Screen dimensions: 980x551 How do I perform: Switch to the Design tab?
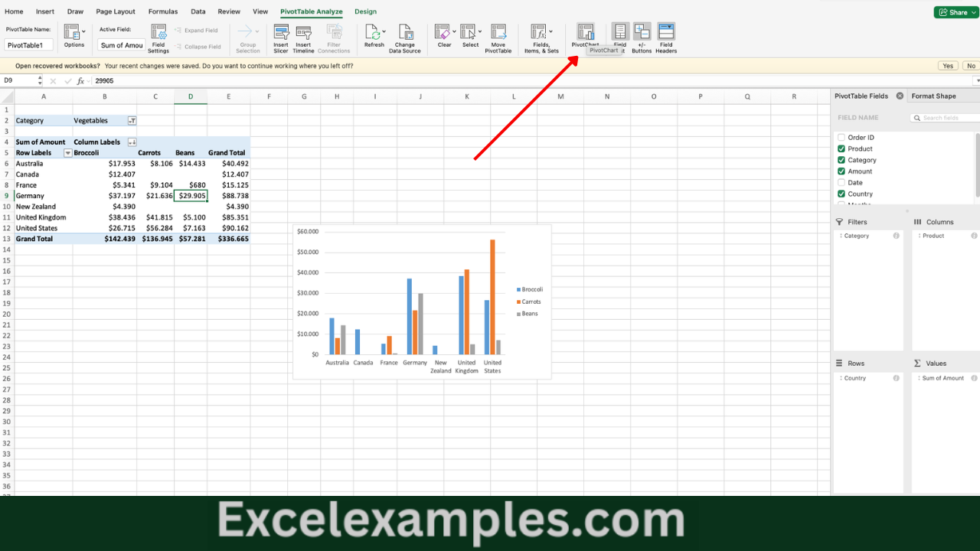(365, 11)
